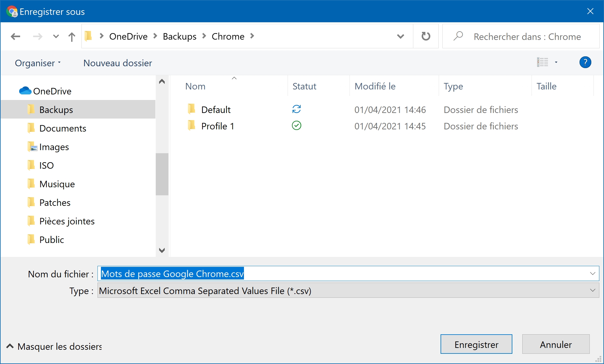The height and width of the screenshot is (364, 604).
Task: Click the sidebar scroll down arrow
Action: pos(162,250)
